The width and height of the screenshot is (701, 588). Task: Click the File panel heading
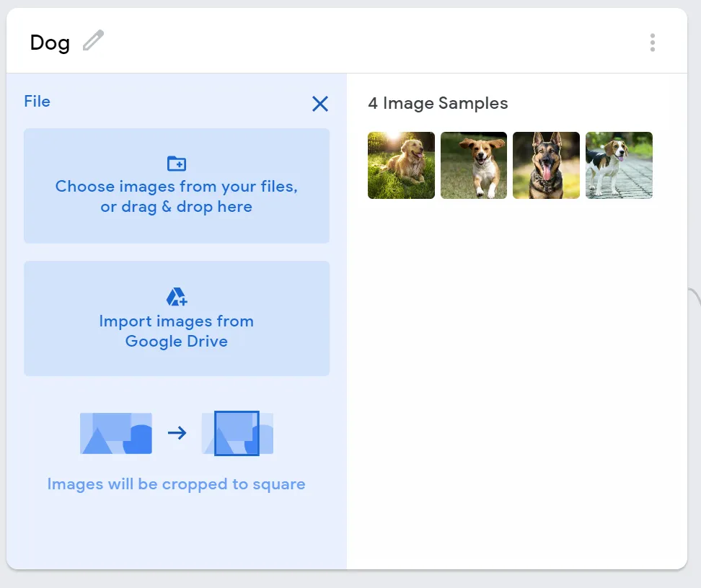coord(37,102)
